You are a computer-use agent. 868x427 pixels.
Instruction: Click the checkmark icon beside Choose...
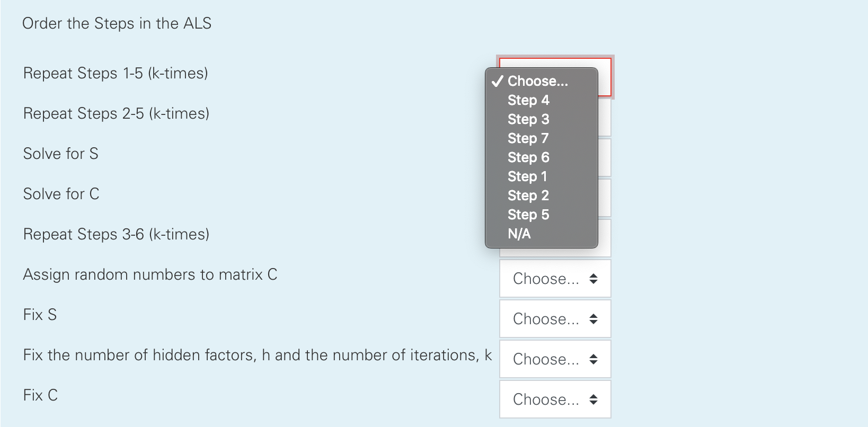497,81
